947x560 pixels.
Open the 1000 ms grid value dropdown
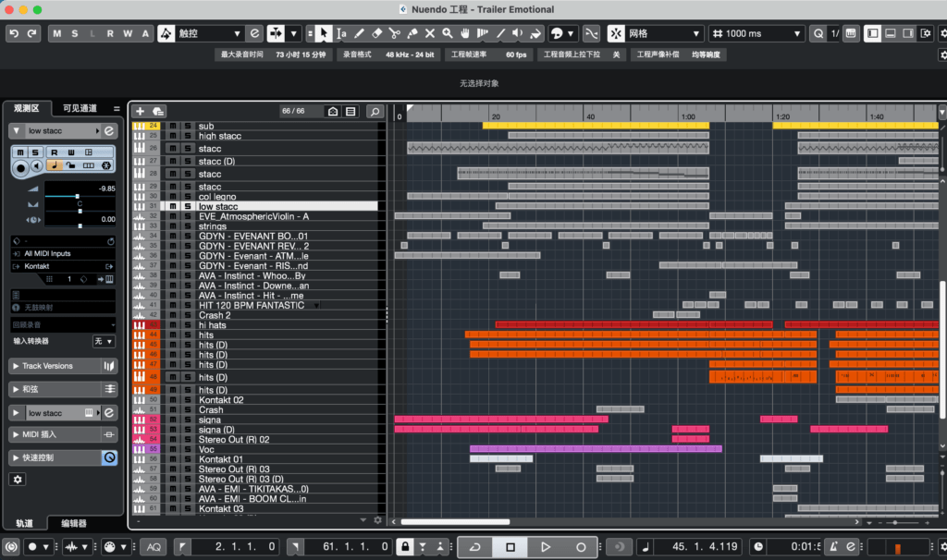coord(757,34)
